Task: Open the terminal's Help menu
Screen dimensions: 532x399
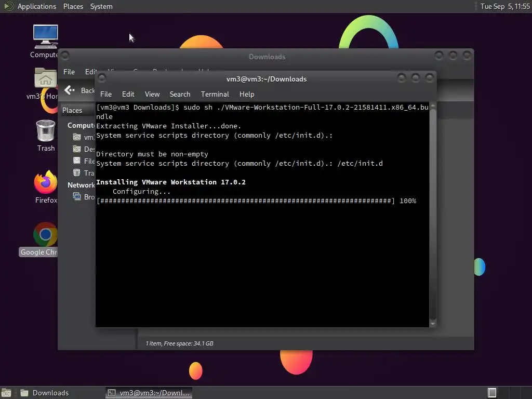Action: 247,95
